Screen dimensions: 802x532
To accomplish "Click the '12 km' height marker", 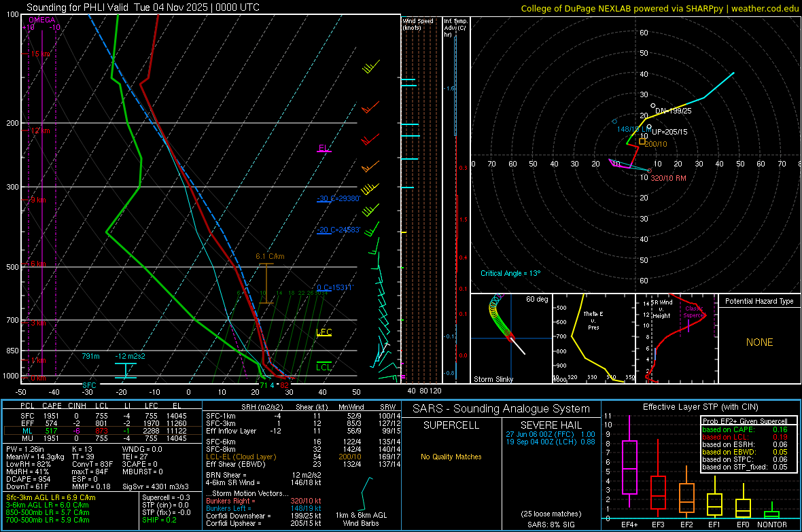I will point(40,130).
